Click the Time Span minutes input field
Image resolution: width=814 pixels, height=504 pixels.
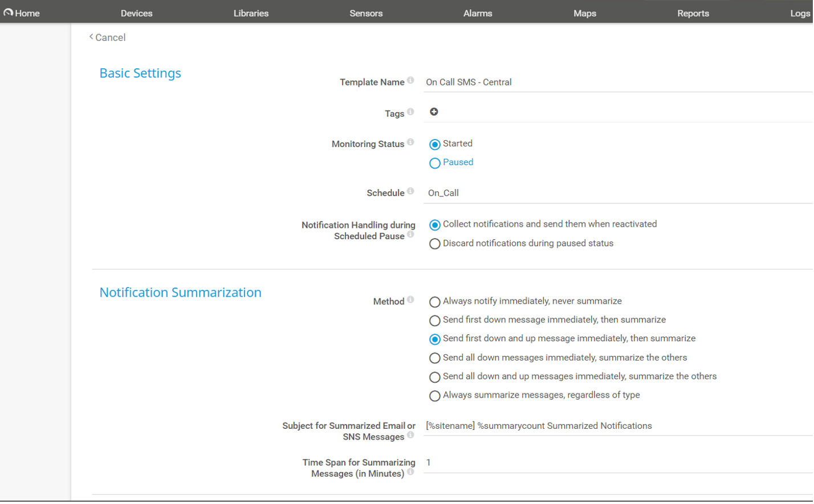[618, 463]
